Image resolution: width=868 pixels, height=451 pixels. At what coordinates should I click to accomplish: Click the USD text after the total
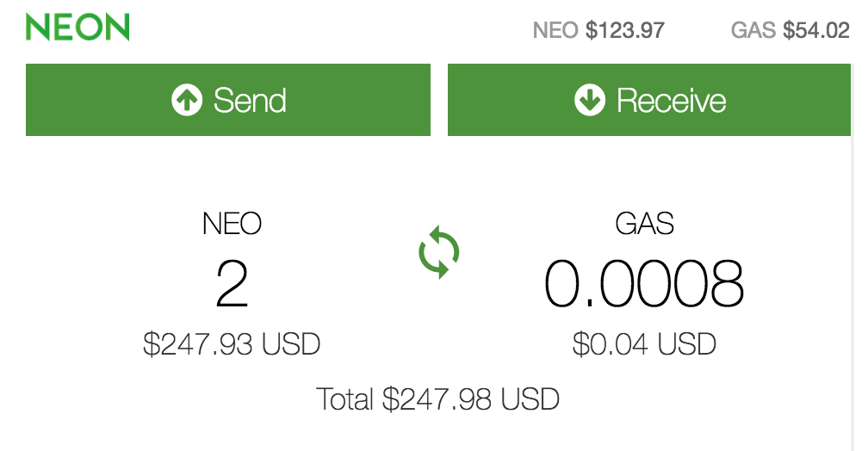point(530,399)
